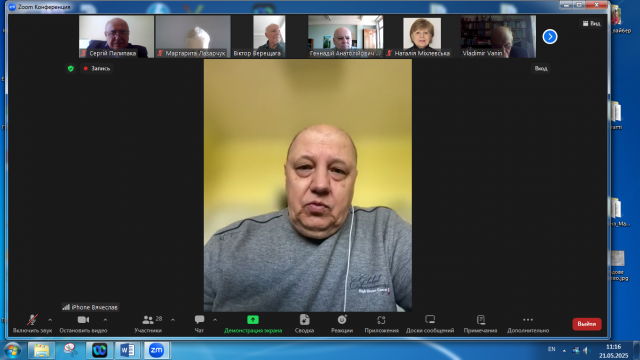Click the iPhone Вячеслав name label
Screen dimensions: 640x360
pos(90,307)
